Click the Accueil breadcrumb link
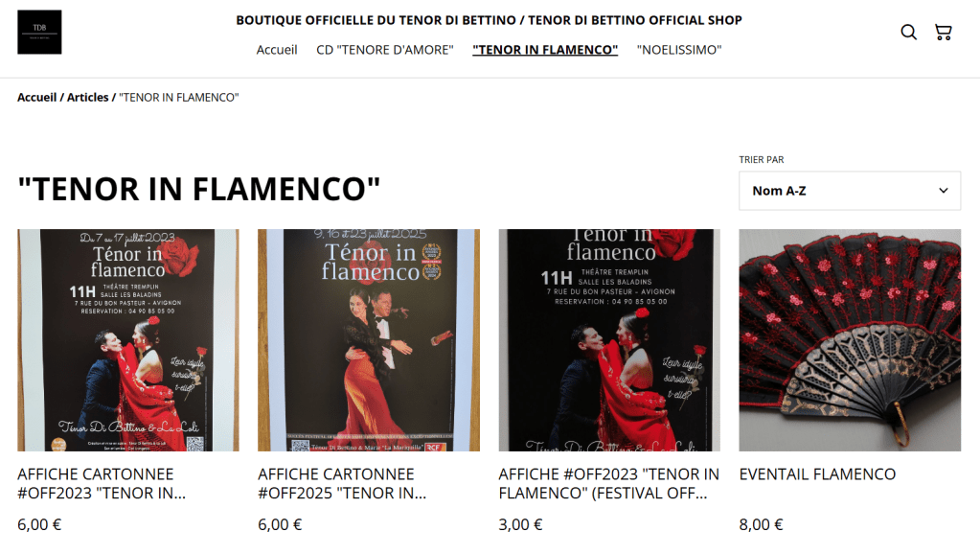Screen dimensions: 980x554 click(x=36, y=98)
